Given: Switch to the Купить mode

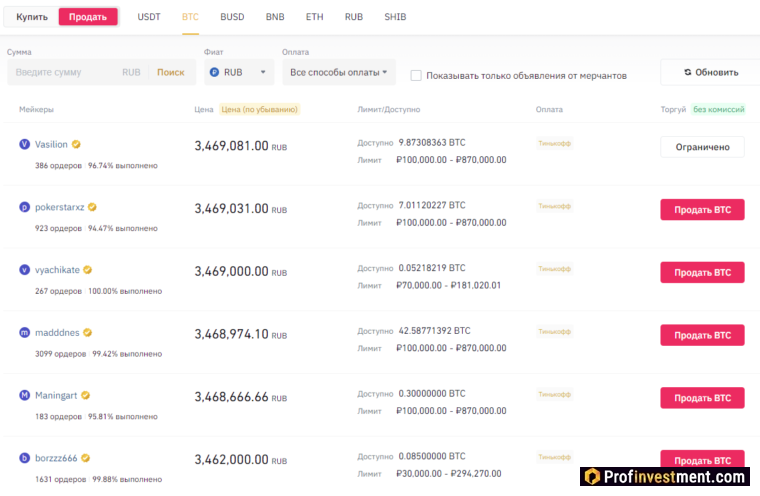Looking at the screenshot, I should click(32, 17).
